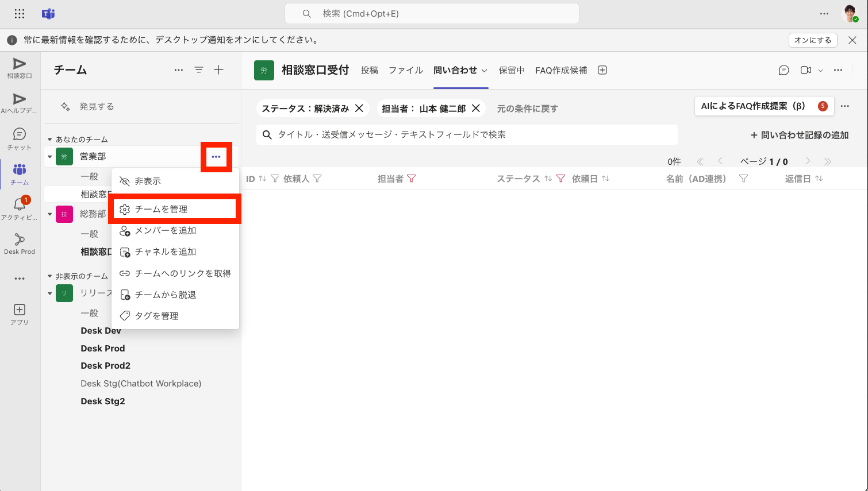Open Desk Stg(Chatbot Workplace) channel
The width and height of the screenshot is (868, 491).
[141, 384]
